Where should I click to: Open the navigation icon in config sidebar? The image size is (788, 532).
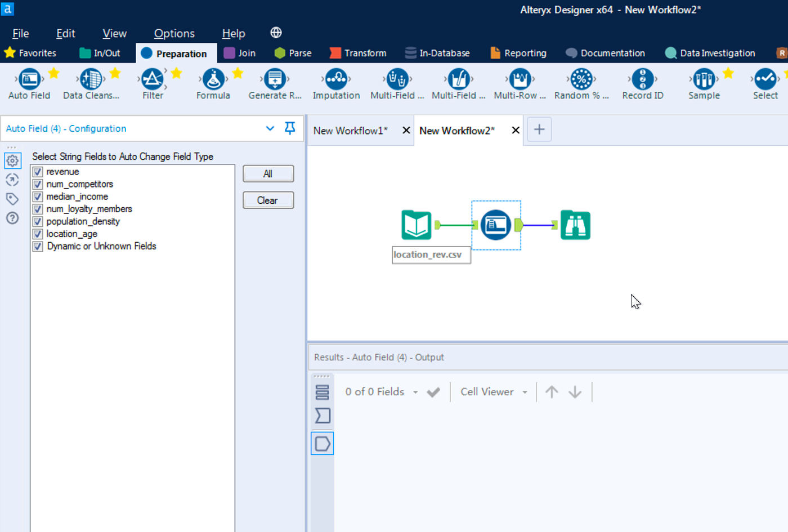click(12, 180)
